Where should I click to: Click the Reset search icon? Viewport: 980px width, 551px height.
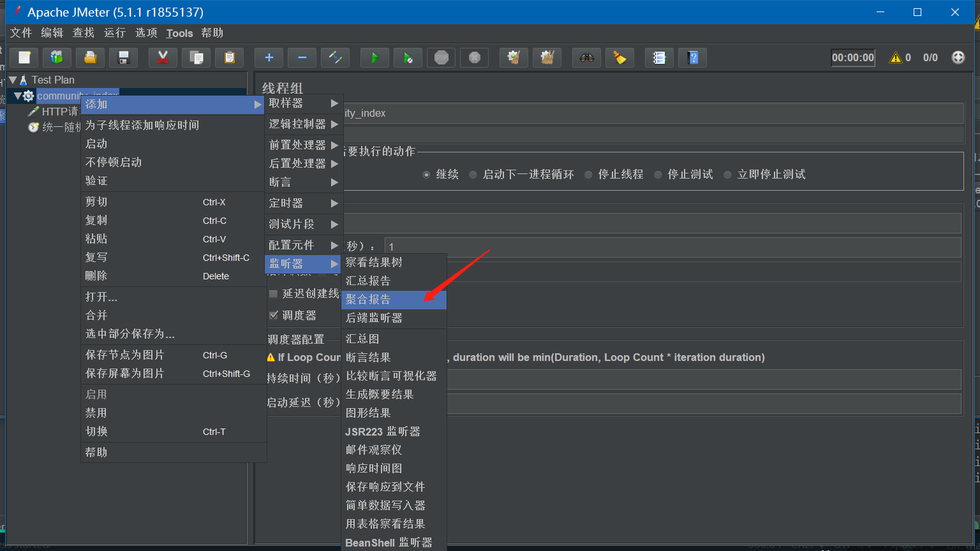(620, 57)
